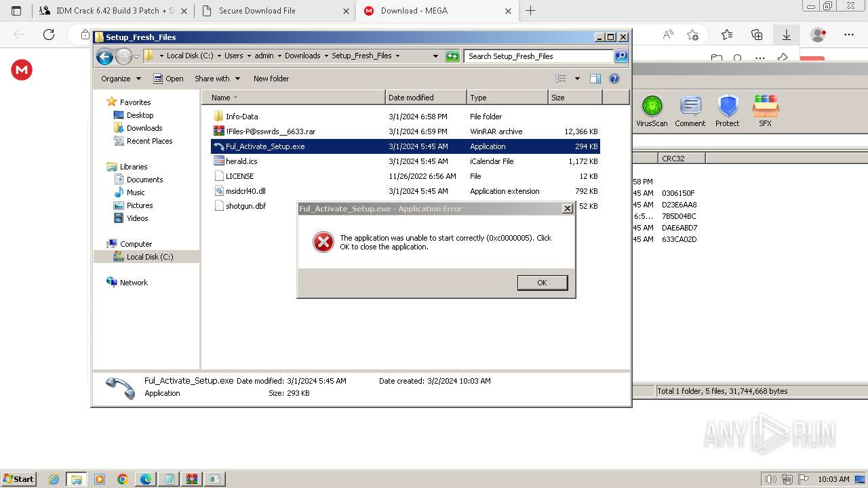Click Open in Explorer toolbar
The width and height of the screenshot is (868, 488).
click(168, 79)
